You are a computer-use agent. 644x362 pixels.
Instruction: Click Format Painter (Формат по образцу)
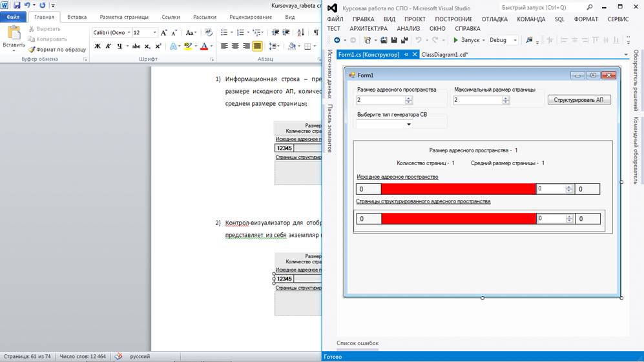tap(56, 49)
